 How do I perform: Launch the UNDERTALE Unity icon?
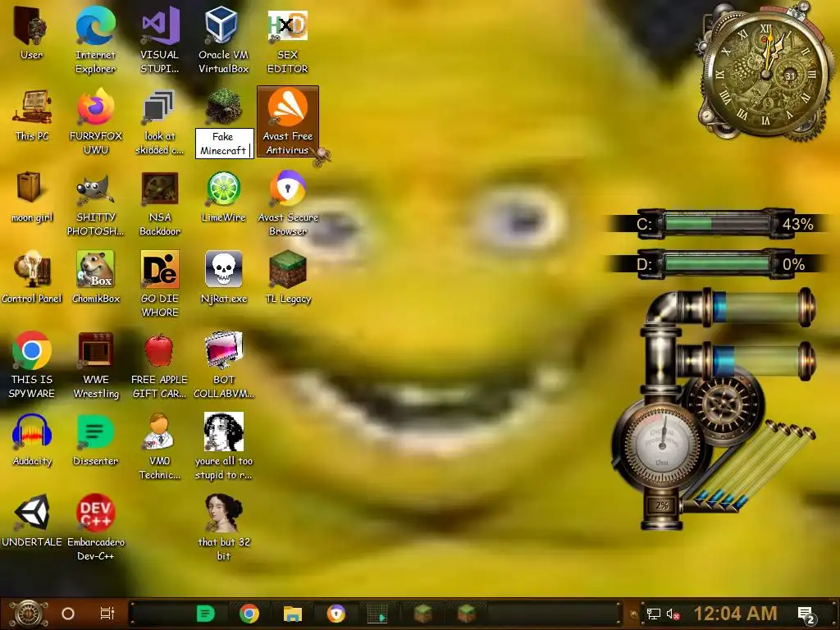pos(32,513)
